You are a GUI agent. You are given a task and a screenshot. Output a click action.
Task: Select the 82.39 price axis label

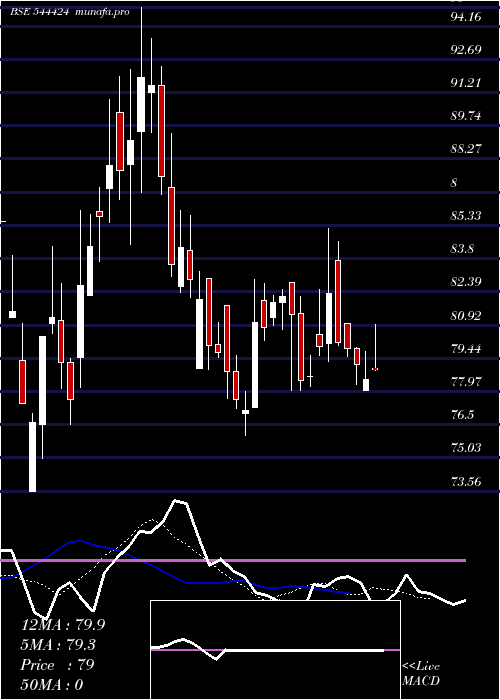tap(466, 282)
